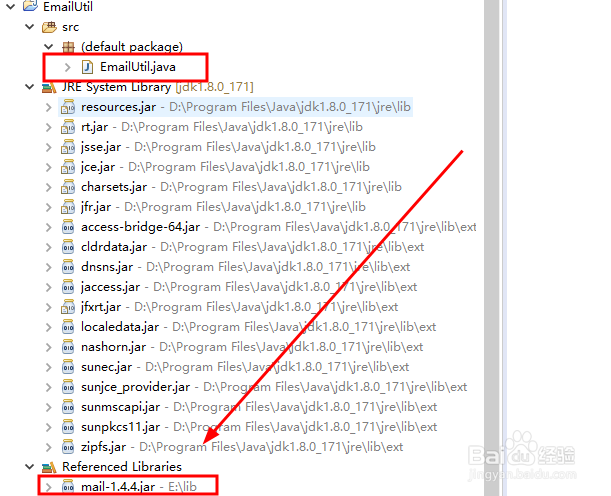611x496 pixels.
Task: Expand the charsets.jar node
Action: (49, 187)
